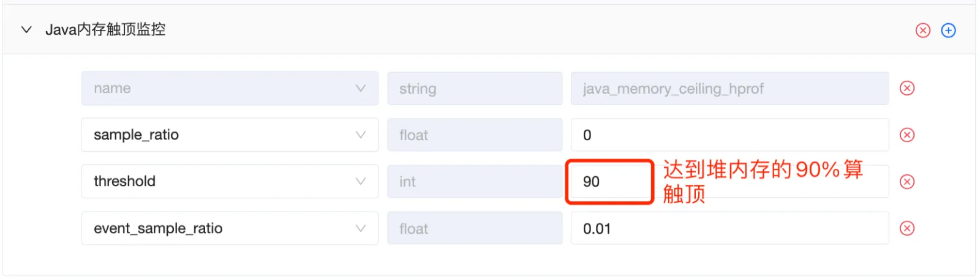Click the float type field for sample_ratio
This screenshot has height=279, width=980.
[474, 135]
